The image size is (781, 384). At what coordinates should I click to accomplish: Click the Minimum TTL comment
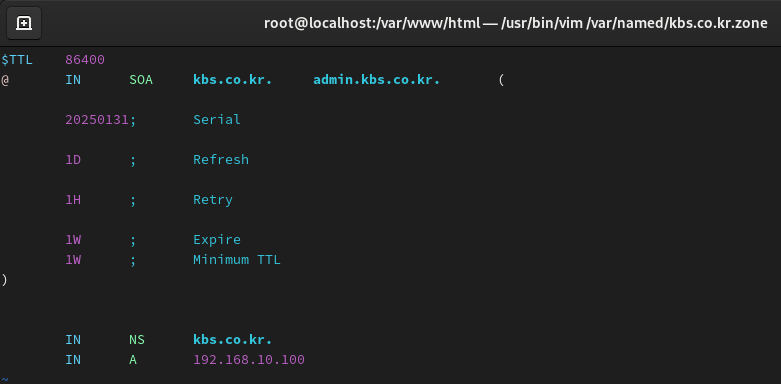[x=237, y=259]
